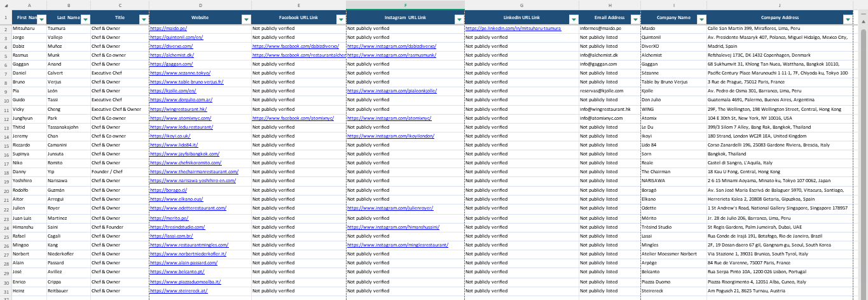The width and height of the screenshot is (868, 300).
Task: Open the LinkedIn mitsuharu-tsumura link
Action: tap(513, 29)
